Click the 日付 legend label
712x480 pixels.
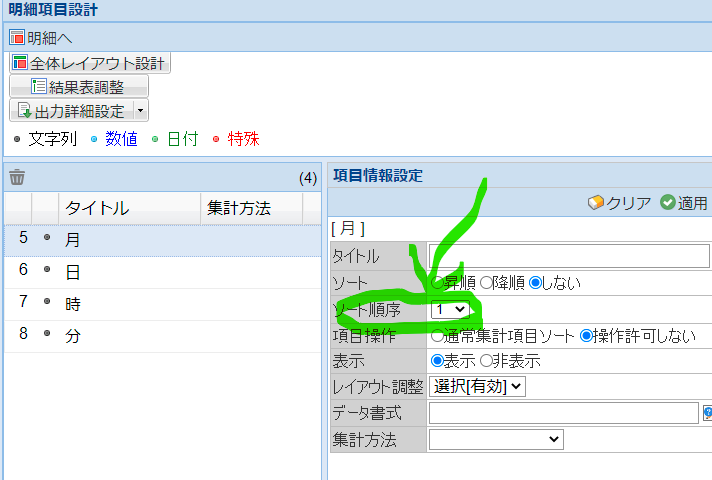click(x=183, y=139)
